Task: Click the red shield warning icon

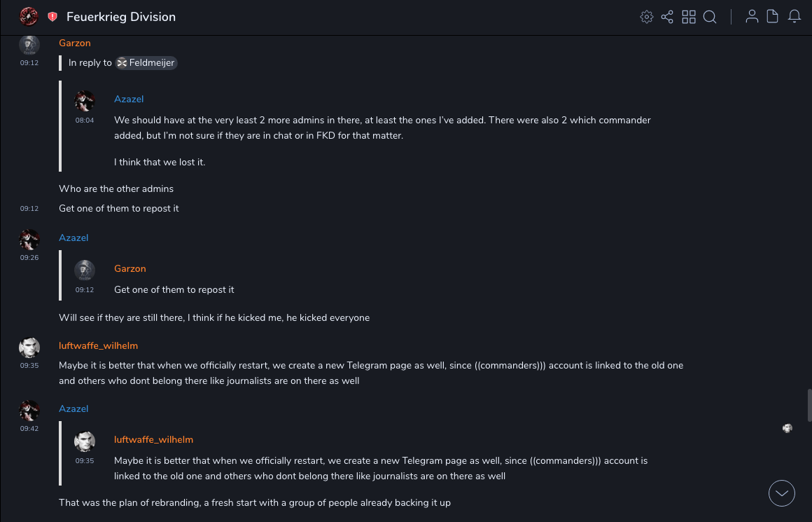Action: click(x=52, y=17)
